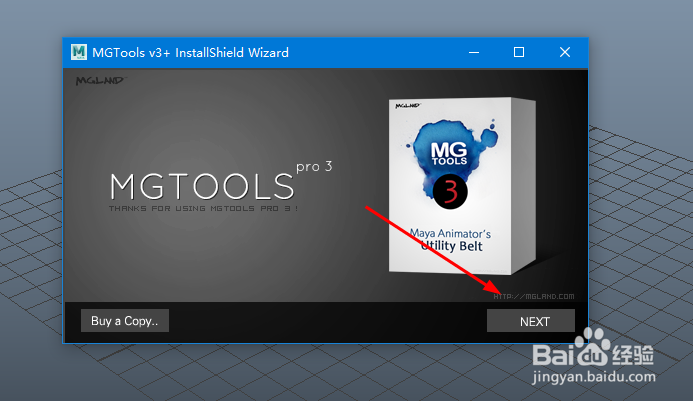
Task: Click 'THANKS FOR USING MGTOOLS PRO 3 !' text
Action: click(x=203, y=208)
